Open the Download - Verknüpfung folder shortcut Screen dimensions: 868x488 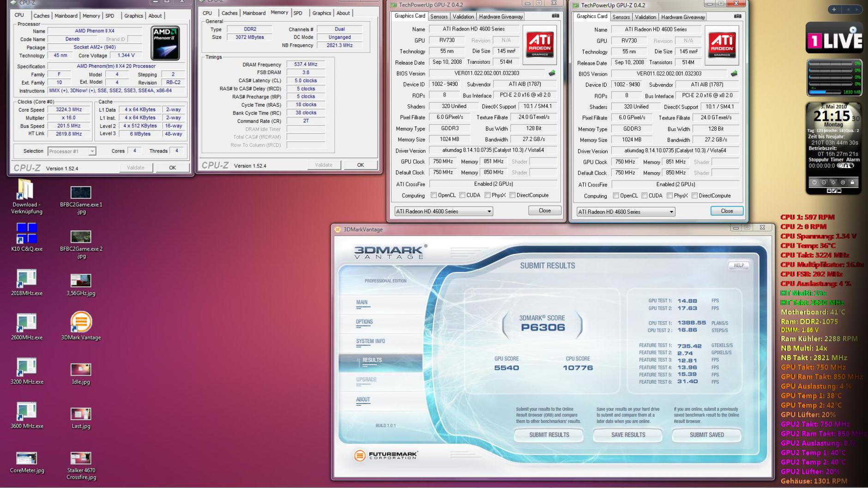[x=26, y=196]
